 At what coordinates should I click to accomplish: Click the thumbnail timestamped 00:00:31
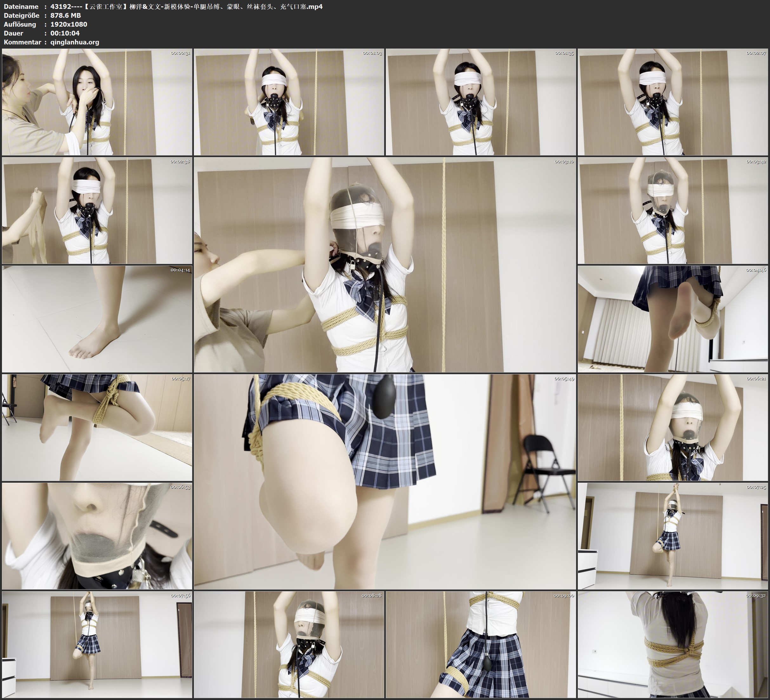point(97,102)
